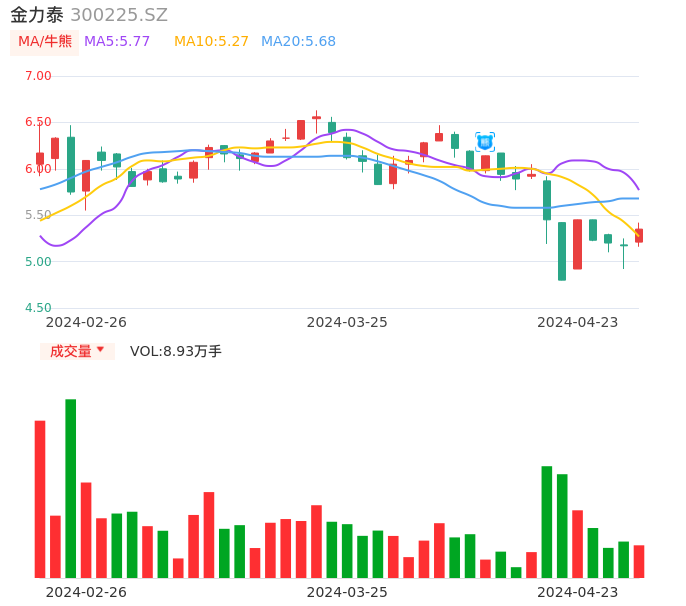Click the 2024-04-23 date under the volume chart
This screenshot has width=686, height=606.
point(577,591)
